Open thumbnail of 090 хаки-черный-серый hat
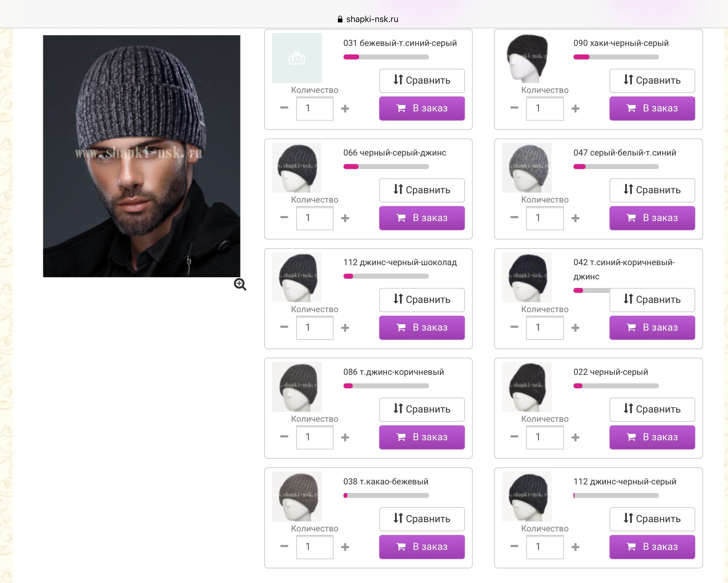 pos(527,58)
